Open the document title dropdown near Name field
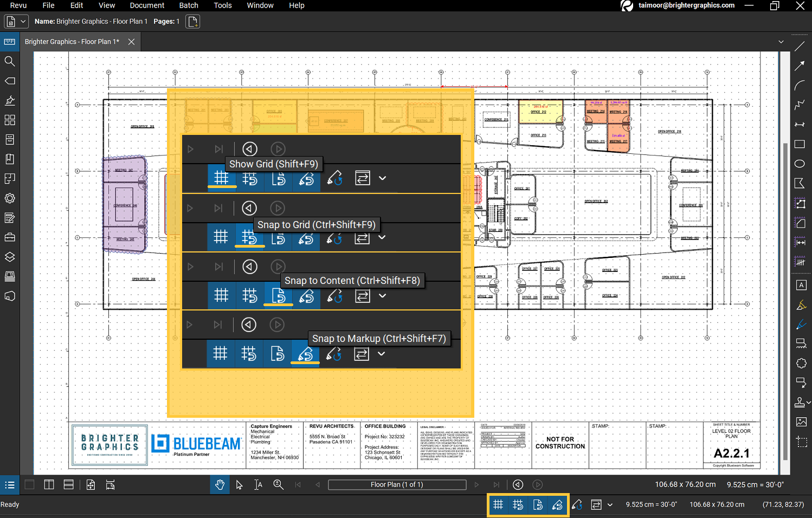This screenshot has width=812, height=518. pos(23,21)
